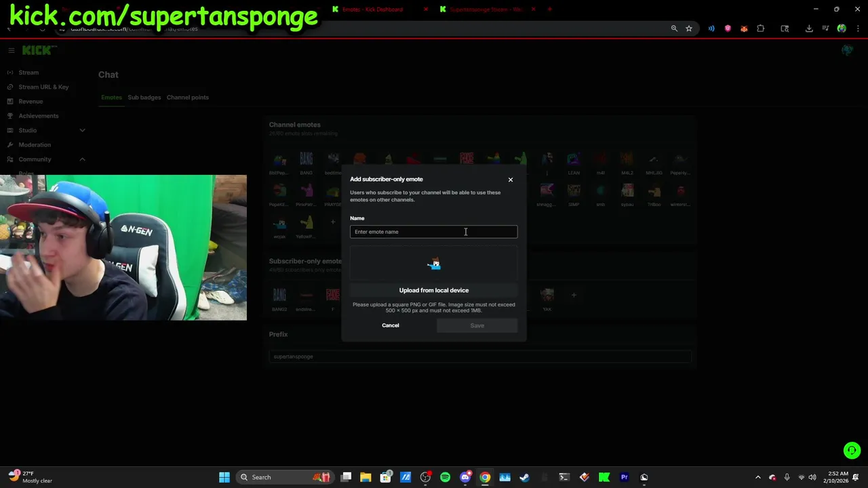Click the Prefix field with supertansponge
The image size is (868, 488).
coord(480,357)
